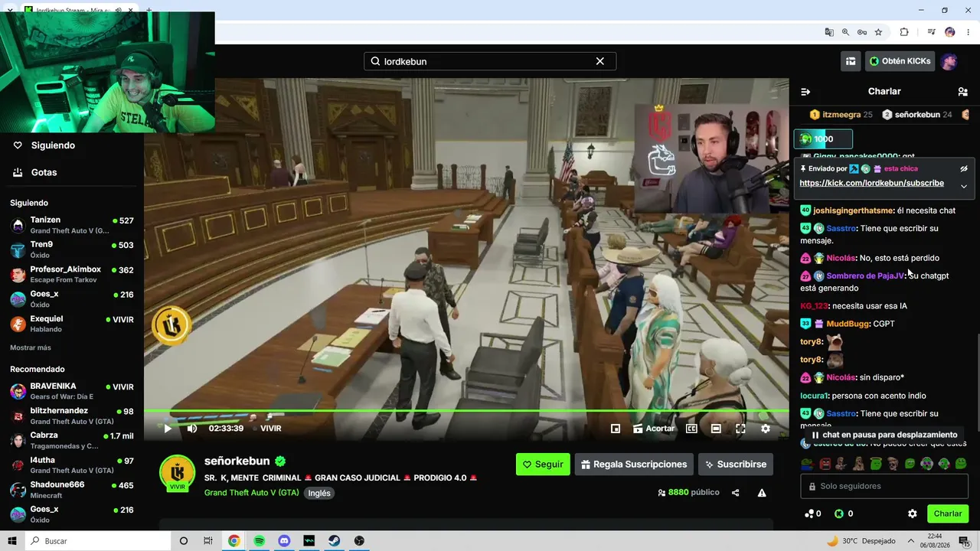Open Exequiel channel in sidebar

[72, 323]
